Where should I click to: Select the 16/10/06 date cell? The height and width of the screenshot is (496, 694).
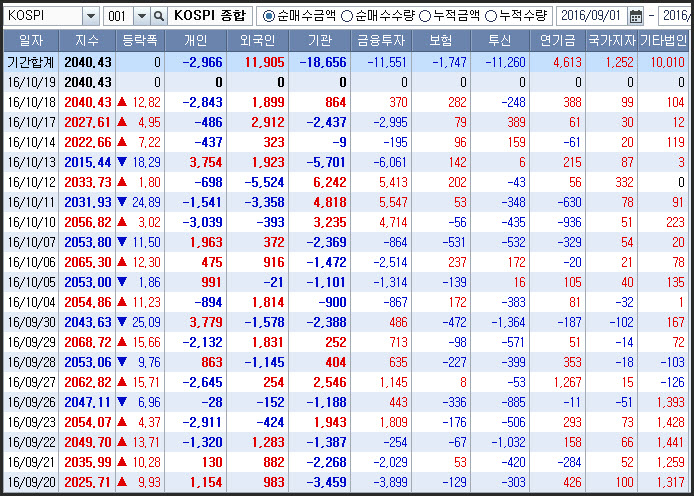[x=31, y=262]
